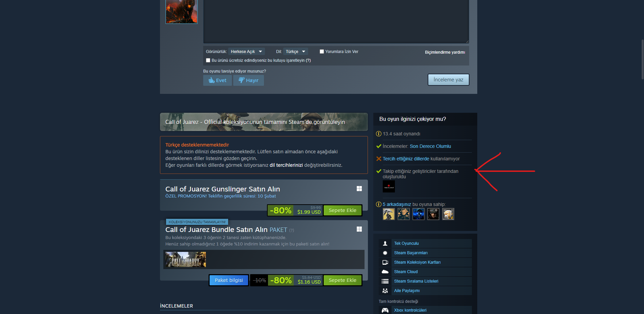Open Paket bilgisi for the bundle
Viewport: 644px width, 314px height.
click(x=229, y=280)
